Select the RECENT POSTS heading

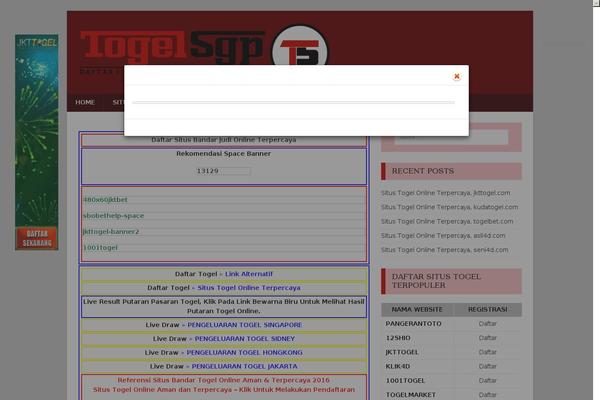(x=423, y=171)
